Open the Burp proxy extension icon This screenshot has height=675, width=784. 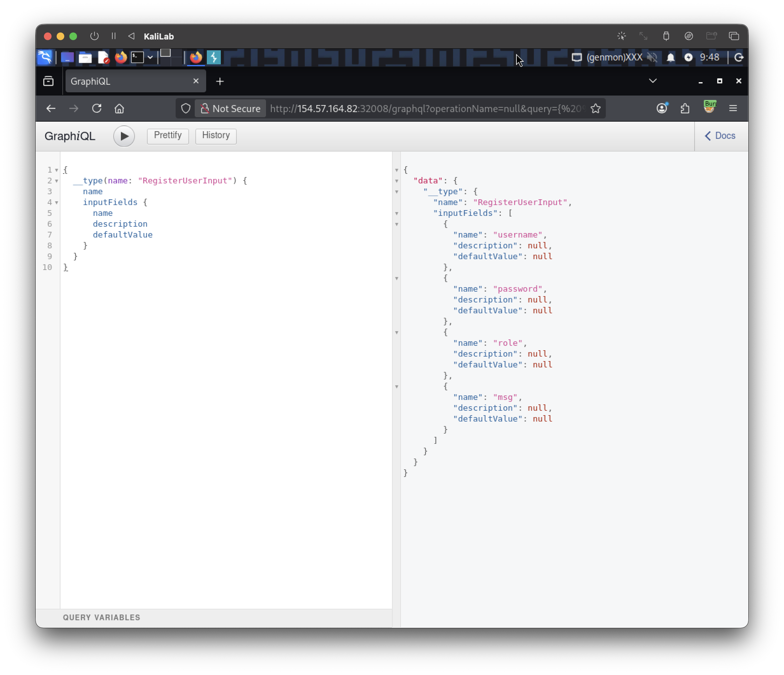pos(710,107)
